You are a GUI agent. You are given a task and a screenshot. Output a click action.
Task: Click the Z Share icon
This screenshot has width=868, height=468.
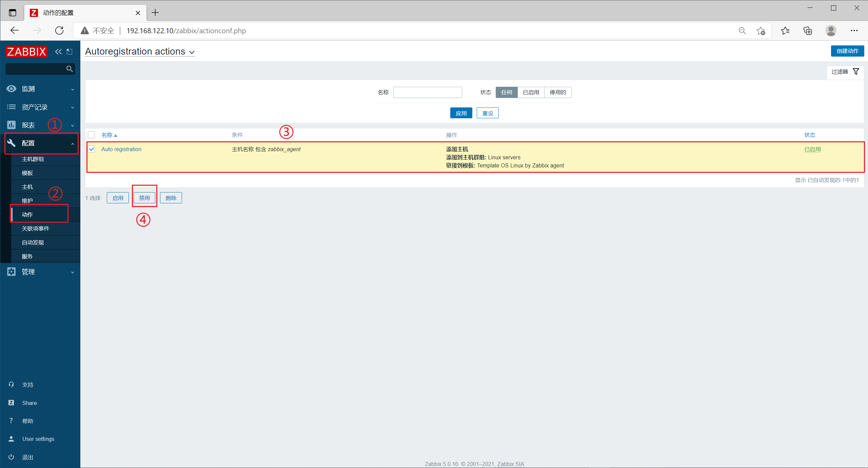11,403
